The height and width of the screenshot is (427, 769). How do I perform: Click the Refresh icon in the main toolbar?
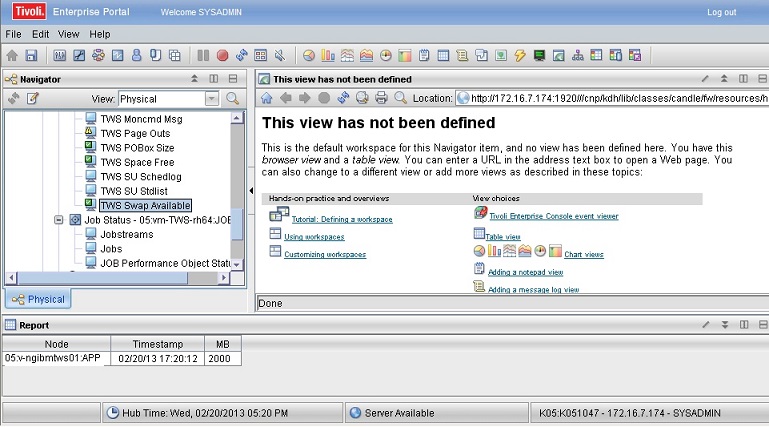tap(241, 55)
